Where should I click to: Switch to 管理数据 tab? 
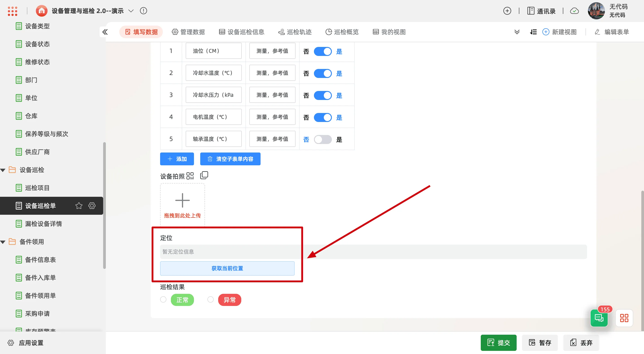point(188,32)
